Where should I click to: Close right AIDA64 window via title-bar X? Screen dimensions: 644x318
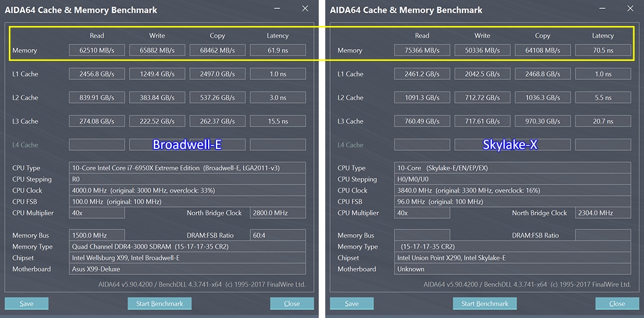(x=630, y=9)
